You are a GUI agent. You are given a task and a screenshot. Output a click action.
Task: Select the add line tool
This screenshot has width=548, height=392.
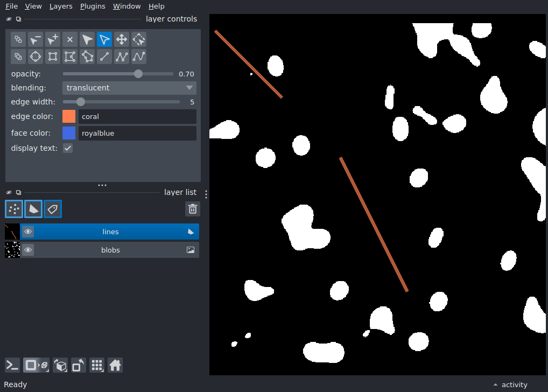click(x=104, y=57)
